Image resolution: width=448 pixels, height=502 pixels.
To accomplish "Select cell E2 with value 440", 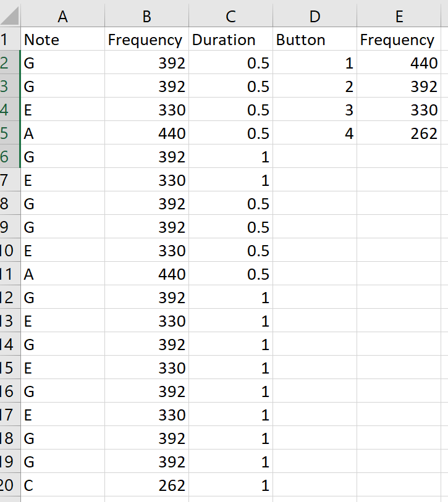I will click(399, 62).
